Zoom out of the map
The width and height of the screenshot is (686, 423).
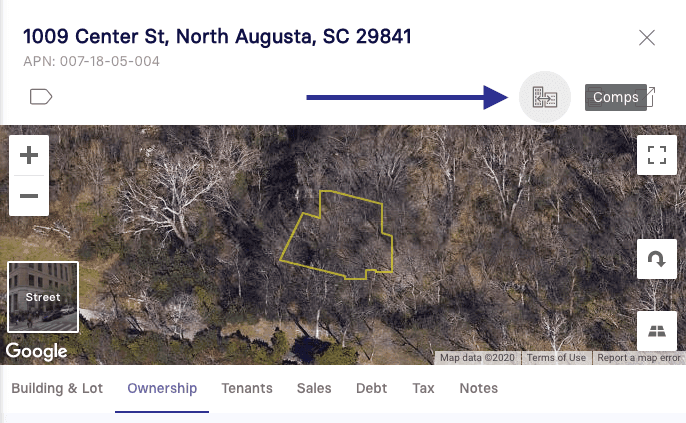pyautogui.click(x=29, y=196)
